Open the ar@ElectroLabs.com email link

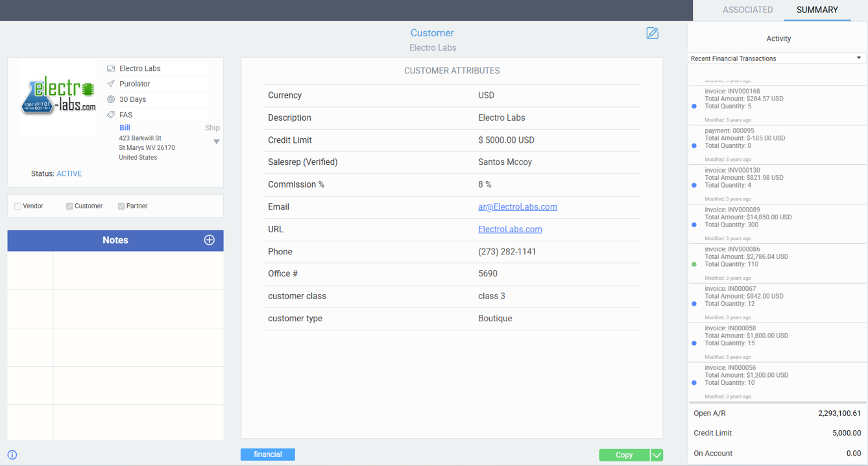point(518,207)
